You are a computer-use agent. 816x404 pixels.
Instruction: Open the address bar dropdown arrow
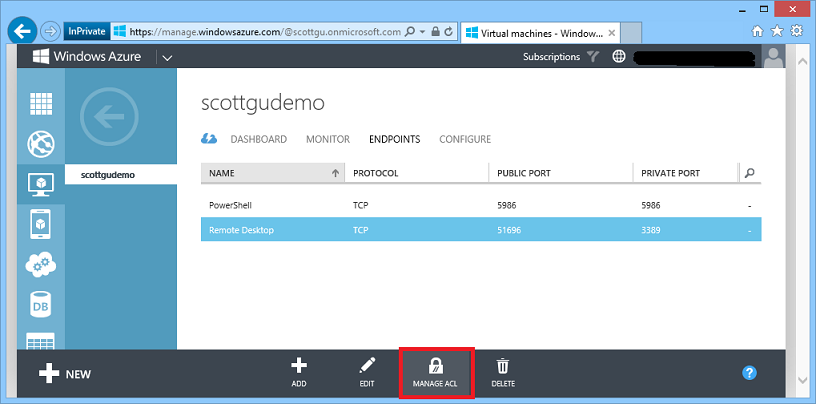pos(423,32)
